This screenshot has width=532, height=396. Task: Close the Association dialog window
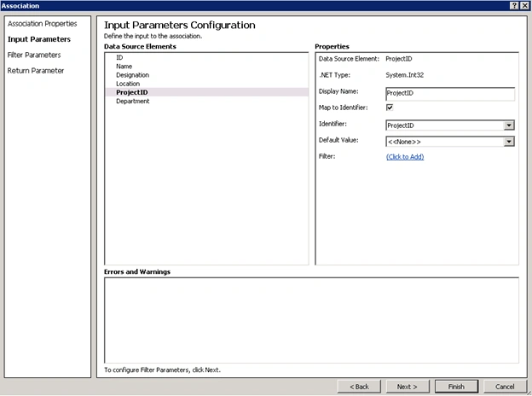(524, 5)
